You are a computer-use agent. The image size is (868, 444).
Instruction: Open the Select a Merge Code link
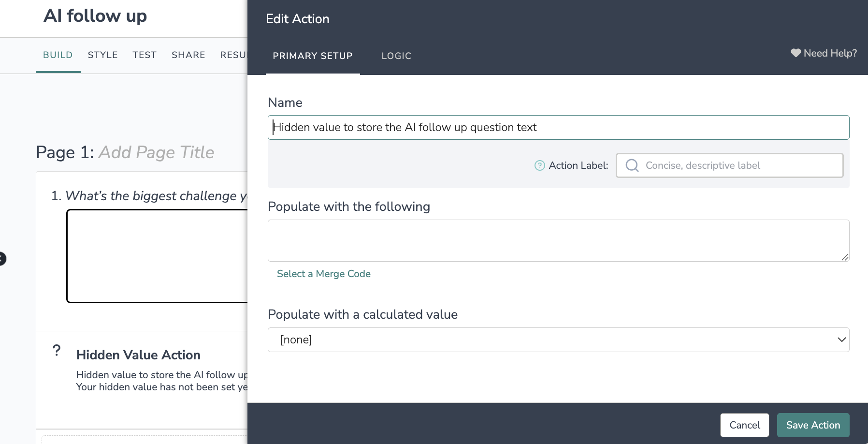point(324,274)
